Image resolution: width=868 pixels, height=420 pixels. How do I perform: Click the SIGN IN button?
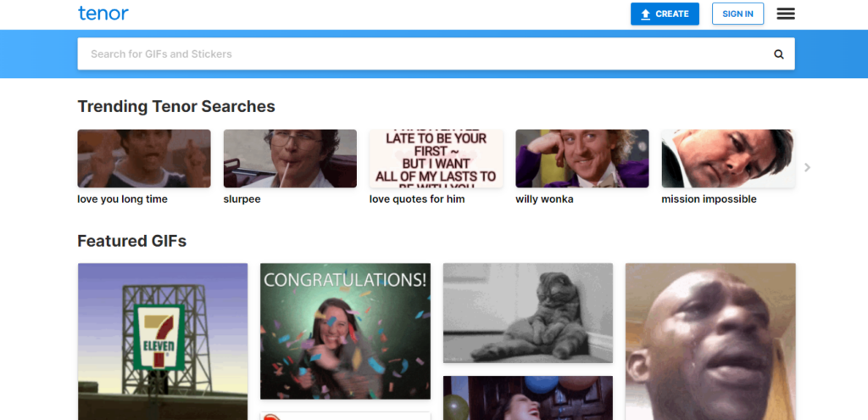(737, 14)
